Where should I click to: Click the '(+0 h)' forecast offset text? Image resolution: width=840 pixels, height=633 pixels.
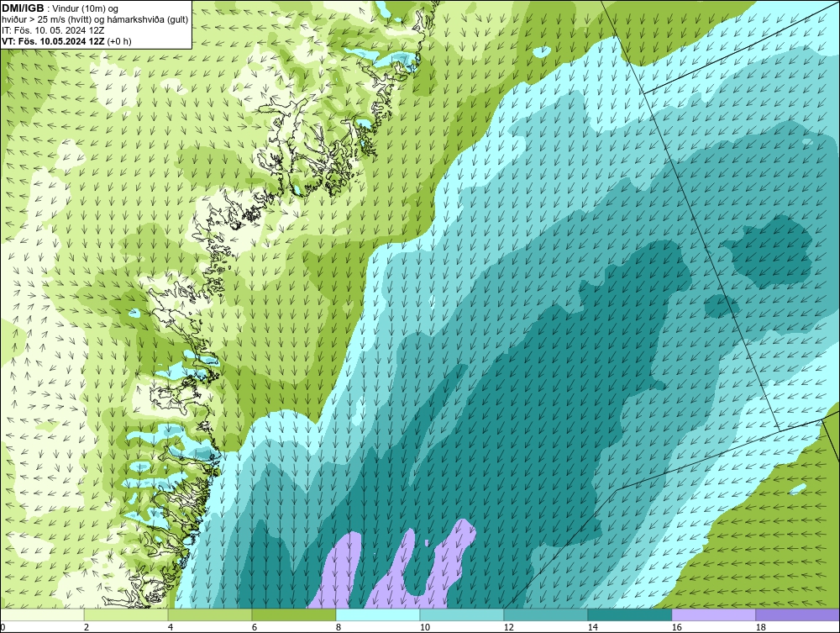(119, 41)
